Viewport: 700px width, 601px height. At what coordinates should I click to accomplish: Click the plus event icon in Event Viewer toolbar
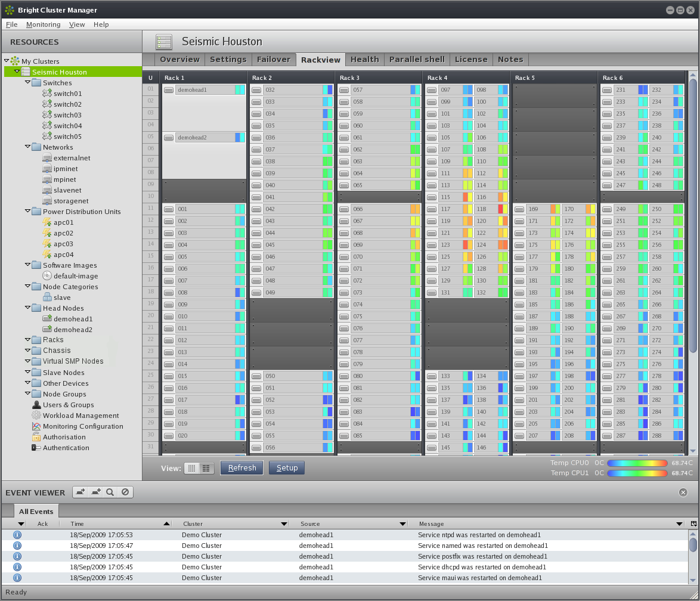tap(95, 492)
